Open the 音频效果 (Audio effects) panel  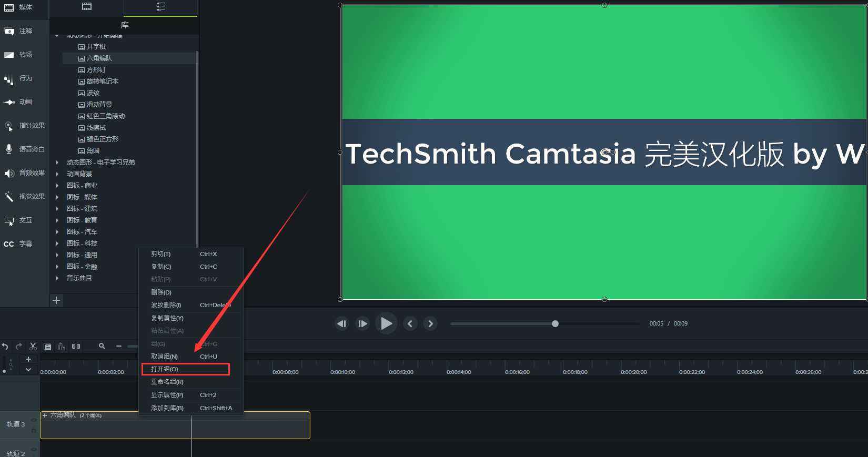[24, 173]
